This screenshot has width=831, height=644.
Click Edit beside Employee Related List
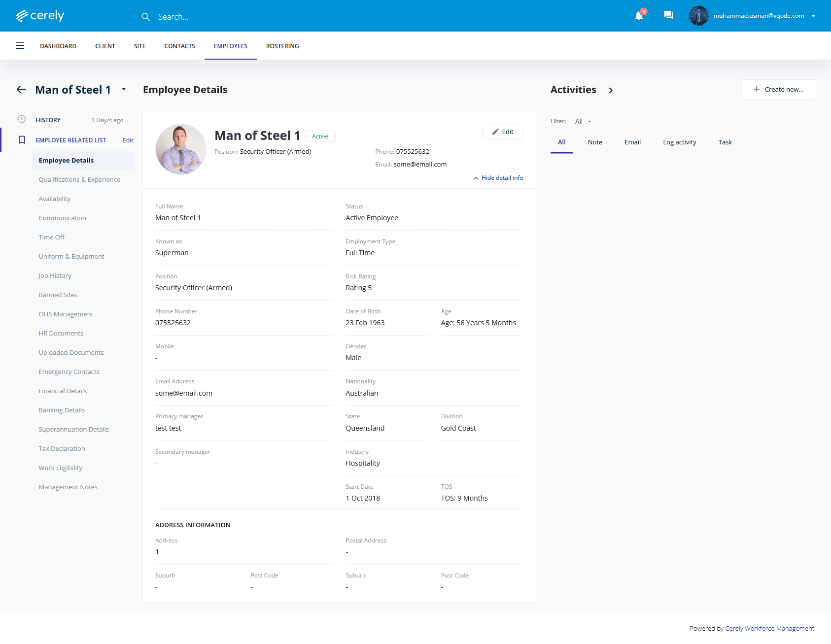[x=128, y=140]
